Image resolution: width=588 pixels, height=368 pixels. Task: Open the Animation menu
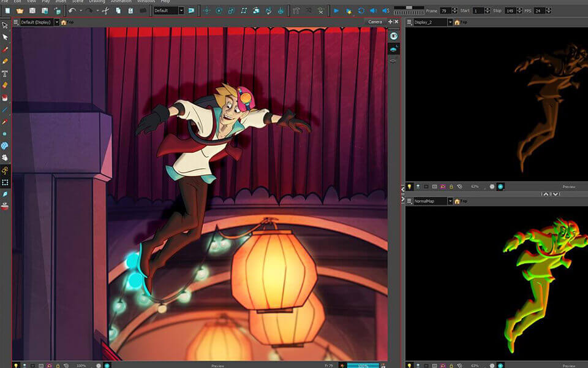click(x=121, y=1)
